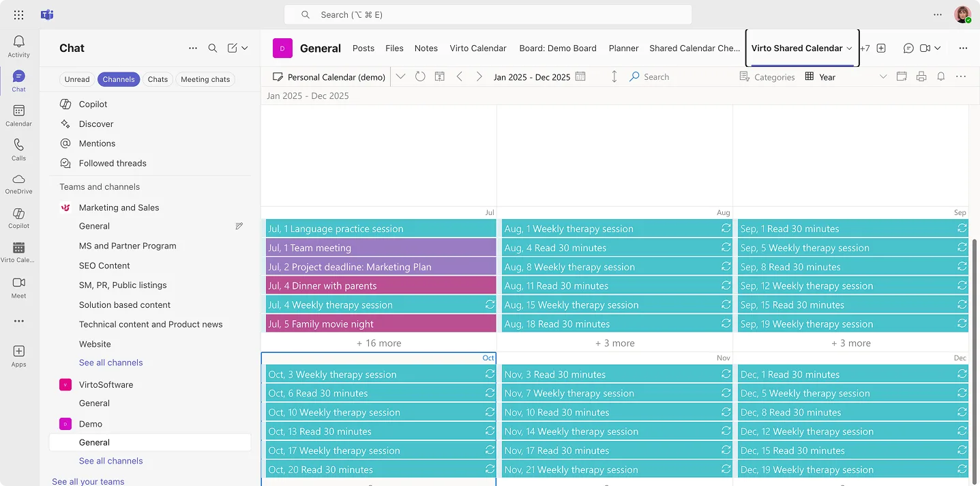Filter chats to Unread only
Viewport: 980px width, 486px height.
76,79
